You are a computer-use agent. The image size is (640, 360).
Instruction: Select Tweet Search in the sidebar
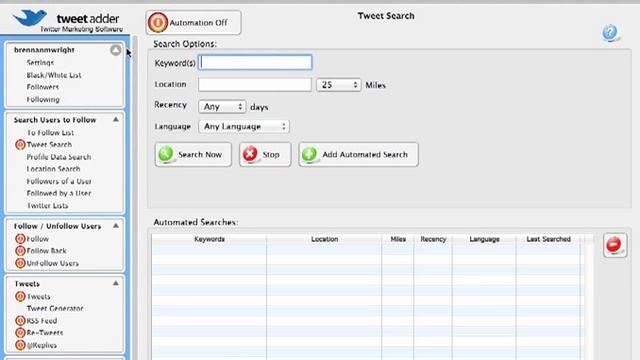(49, 144)
